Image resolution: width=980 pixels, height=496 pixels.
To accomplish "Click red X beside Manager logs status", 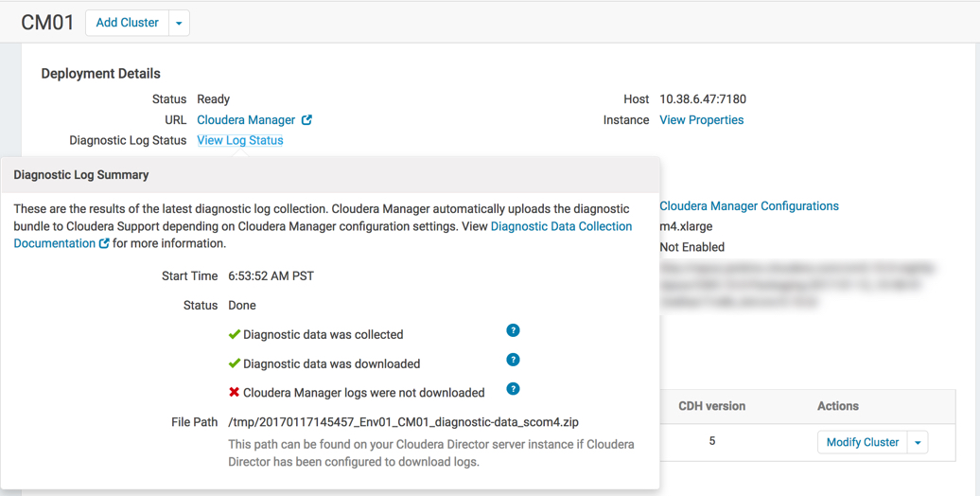I will 235,393.
